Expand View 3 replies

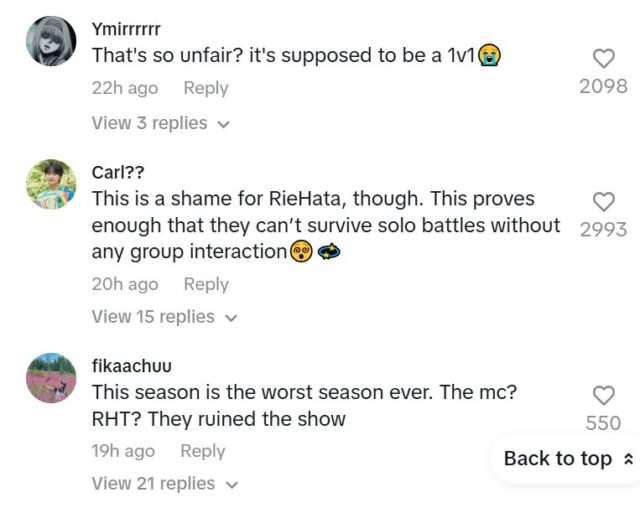[x=160, y=123]
